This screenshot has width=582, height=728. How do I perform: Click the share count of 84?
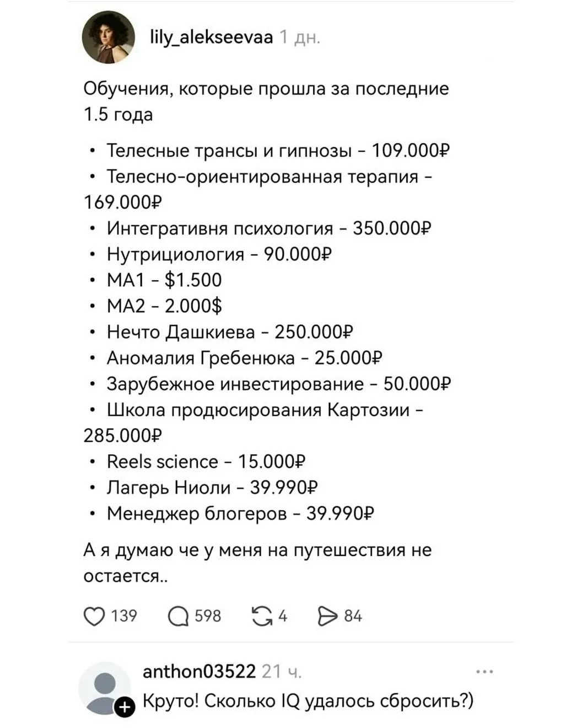(x=353, y=616)
